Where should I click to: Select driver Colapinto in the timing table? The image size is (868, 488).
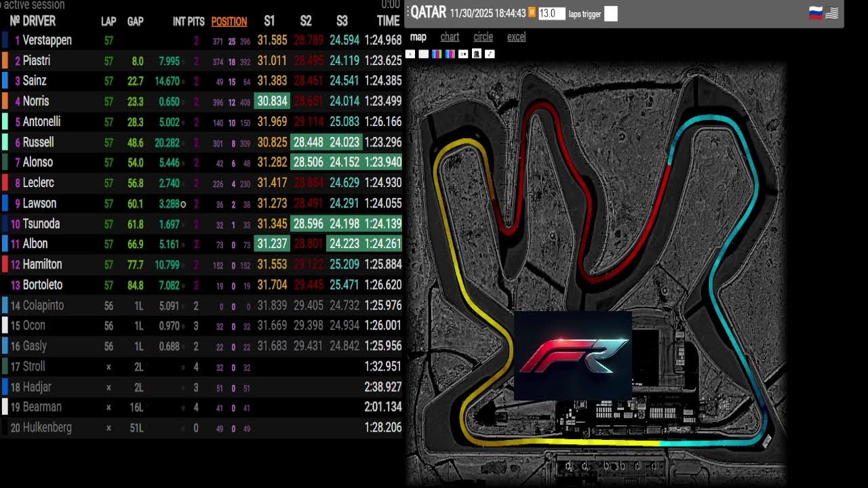(43, 305)
